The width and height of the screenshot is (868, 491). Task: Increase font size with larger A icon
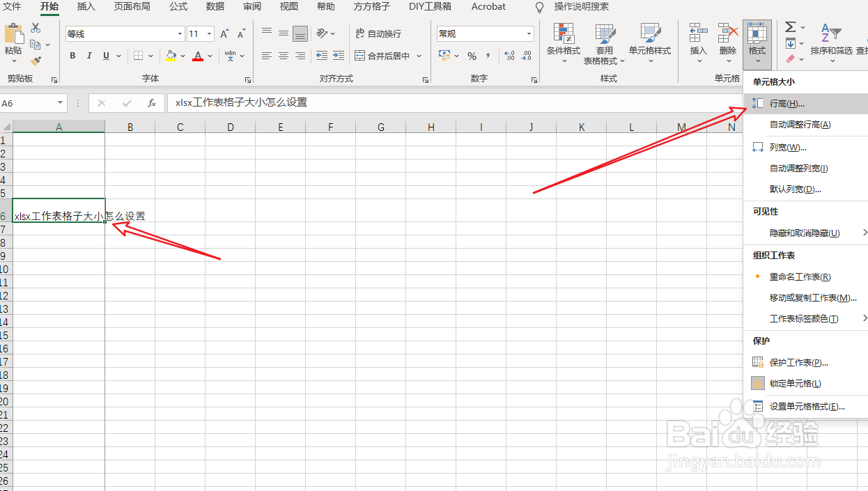pyautogui.click(x=224, y=33)
